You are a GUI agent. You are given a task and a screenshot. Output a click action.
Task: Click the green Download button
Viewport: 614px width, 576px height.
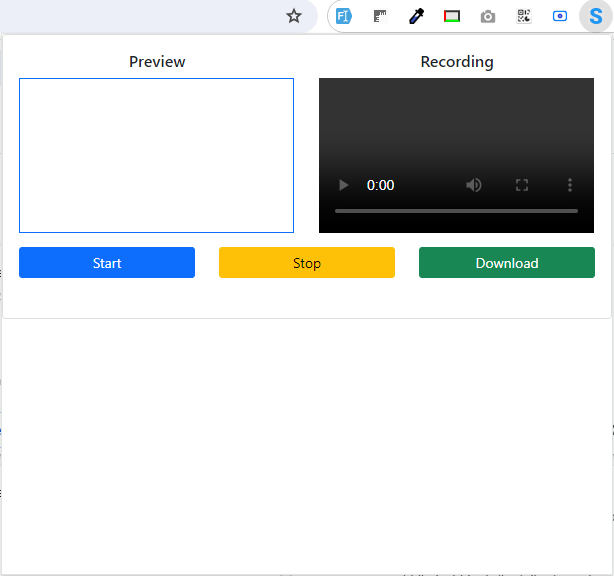click(x=506, y=263)
